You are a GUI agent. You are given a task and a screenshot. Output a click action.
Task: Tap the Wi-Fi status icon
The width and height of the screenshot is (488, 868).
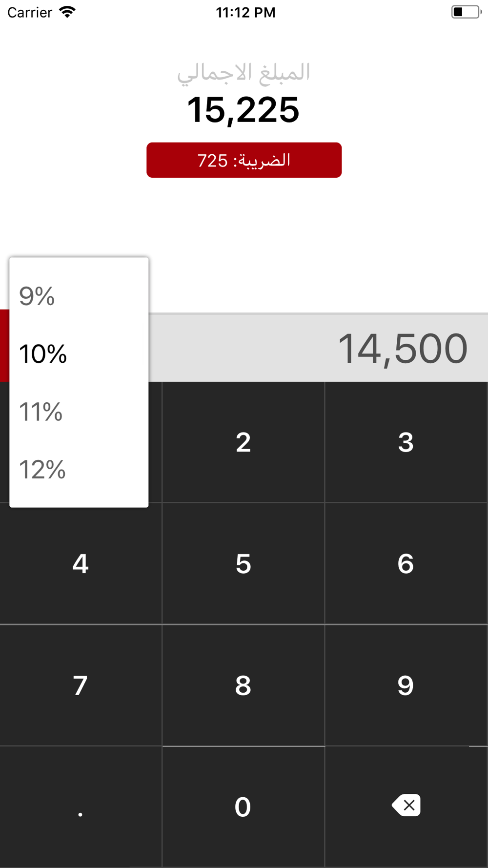click(67, 12)
